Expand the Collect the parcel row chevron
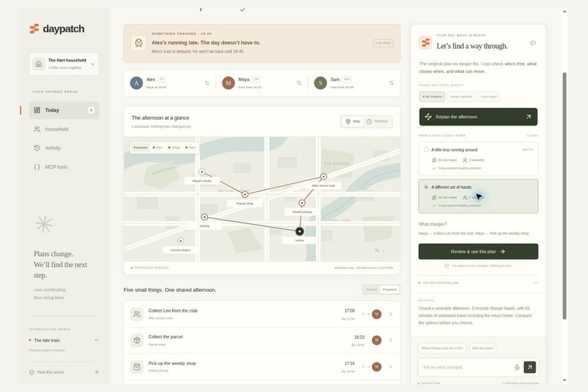Image resolution: width=588 pixels, height=392 pixels. [391, 340]
